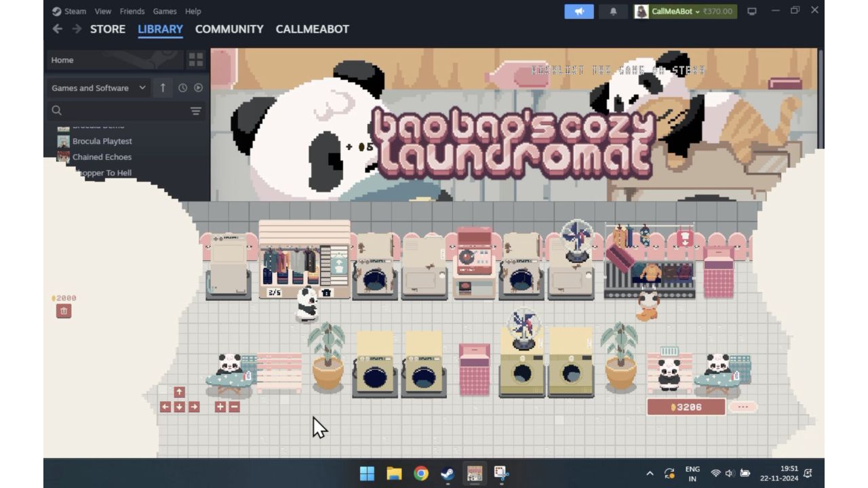This screenshot has width=868, height=488.
Task: Open the Windows Start menu
Action: tap(367, 473)
